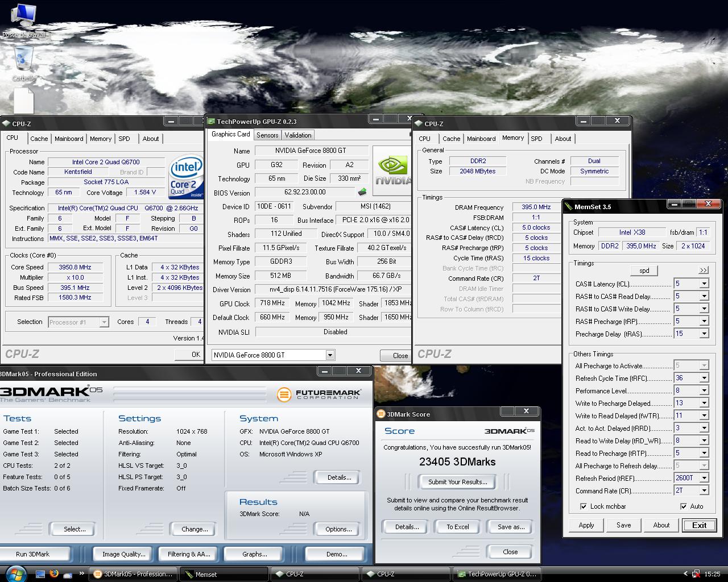728x582 pixels.
Task: Open About tab in memory CPU-Z window
Action: [x=563, y=139]
